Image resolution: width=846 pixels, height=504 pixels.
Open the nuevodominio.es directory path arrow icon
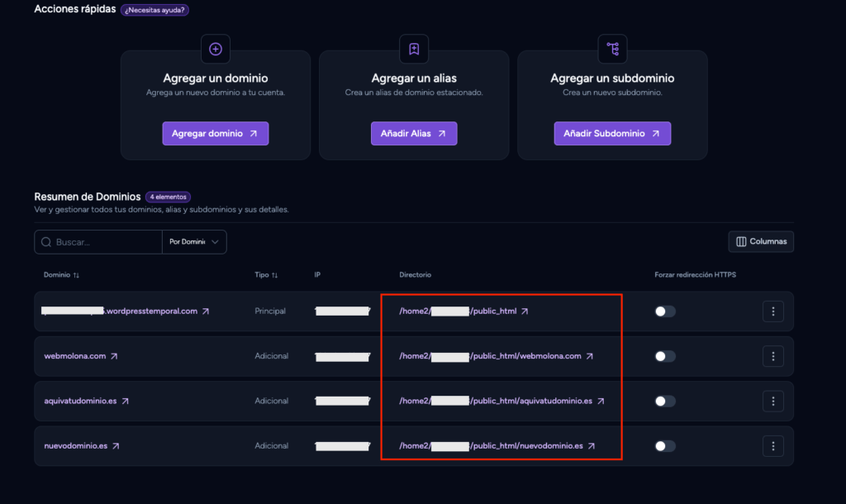tap(592, 445)
